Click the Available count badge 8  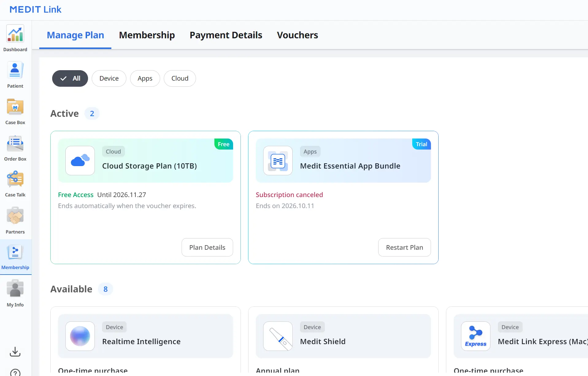coord(106,289)
